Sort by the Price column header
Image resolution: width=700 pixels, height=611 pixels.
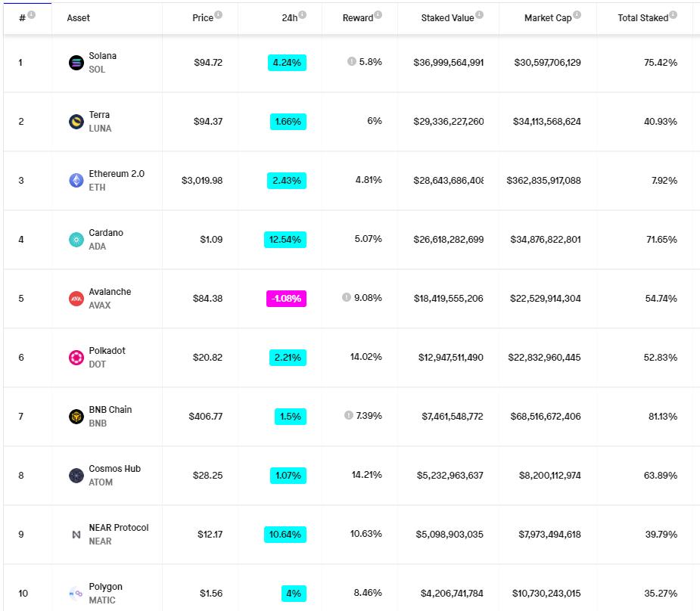click(202, 18)
